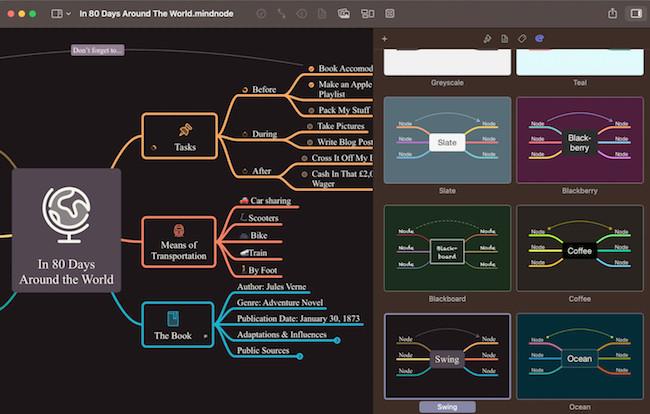The image size is (650, 414).
Task: Check the Cross It Off My List task
Action: tap(304, 158)
